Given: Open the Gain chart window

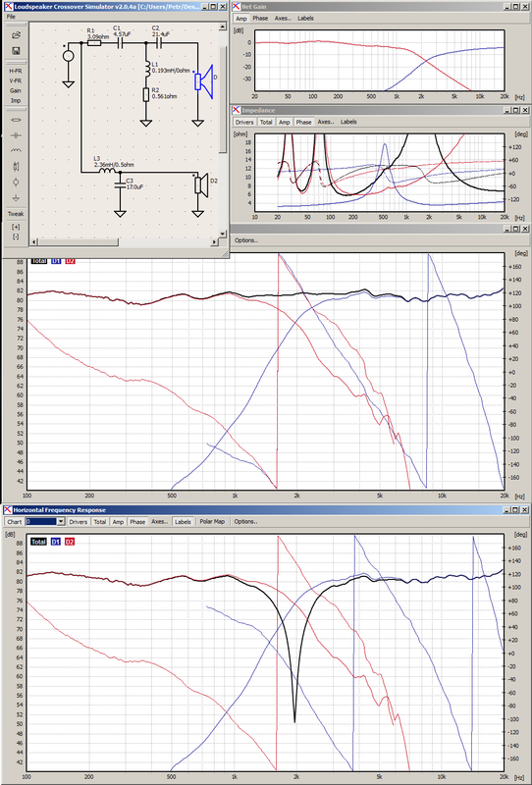Looking at the screenshot, I should point(16,90).
